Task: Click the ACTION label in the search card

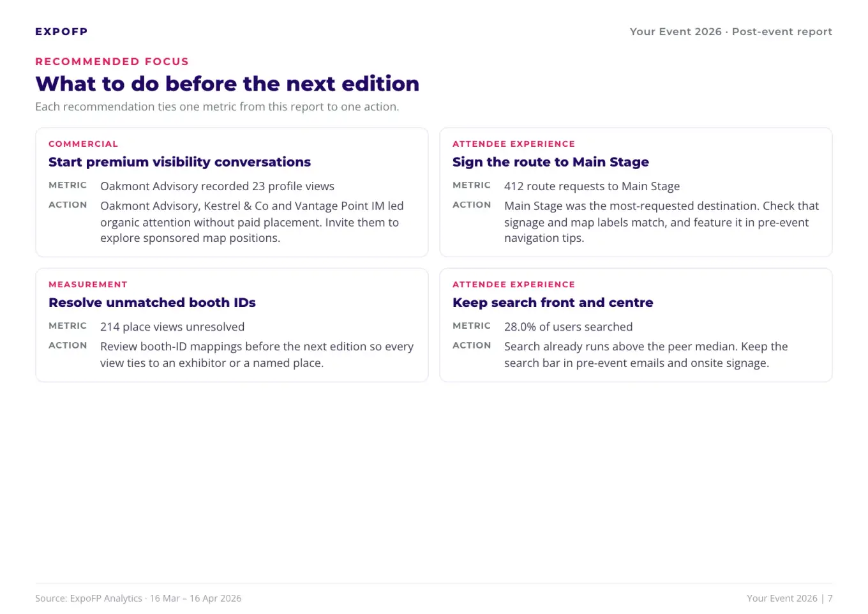Action: [472, 345]
